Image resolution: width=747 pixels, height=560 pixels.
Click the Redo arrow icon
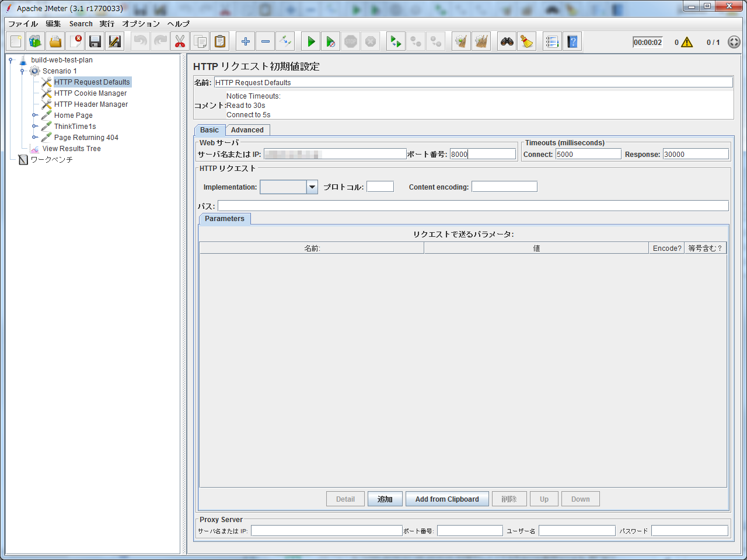tap(160, 41)
